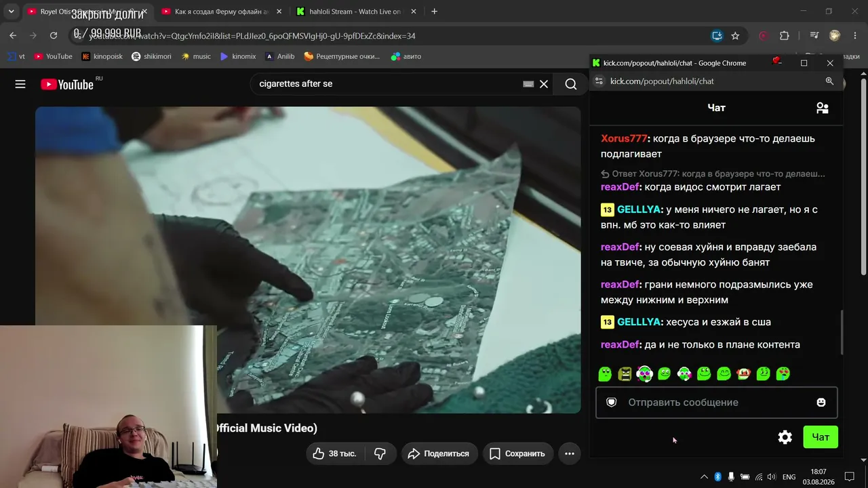Open the music bookmark
This screenshot has width=868, height=488.
(196, 56)
